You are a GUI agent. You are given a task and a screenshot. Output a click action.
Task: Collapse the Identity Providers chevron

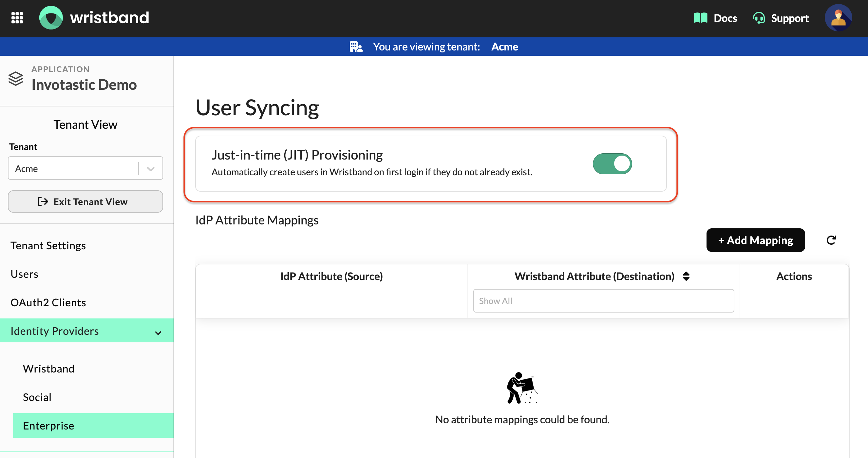pos(158,333)
